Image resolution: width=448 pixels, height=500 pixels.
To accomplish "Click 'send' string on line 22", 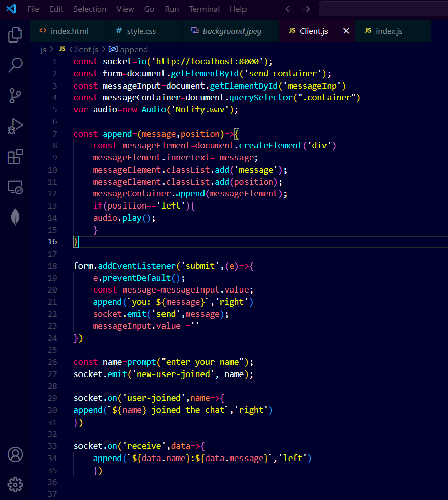I will click(166, 314).
